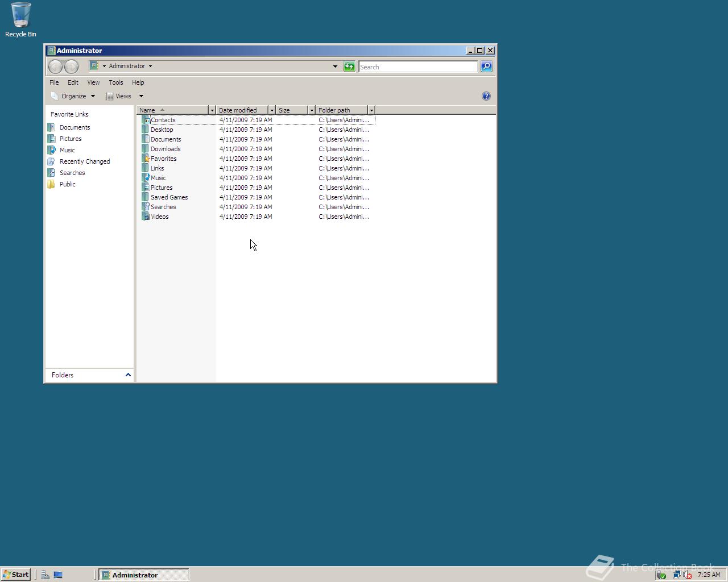Select the Links folder row
Image resolution: width=728 pixels, height=582 pixels.
(x=258, y=168)
